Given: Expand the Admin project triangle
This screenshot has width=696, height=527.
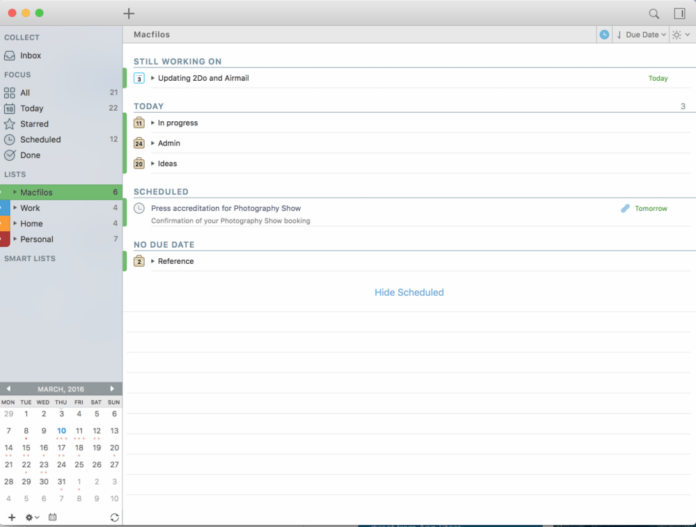Looking at the screenshot, I should click(153, 143).
